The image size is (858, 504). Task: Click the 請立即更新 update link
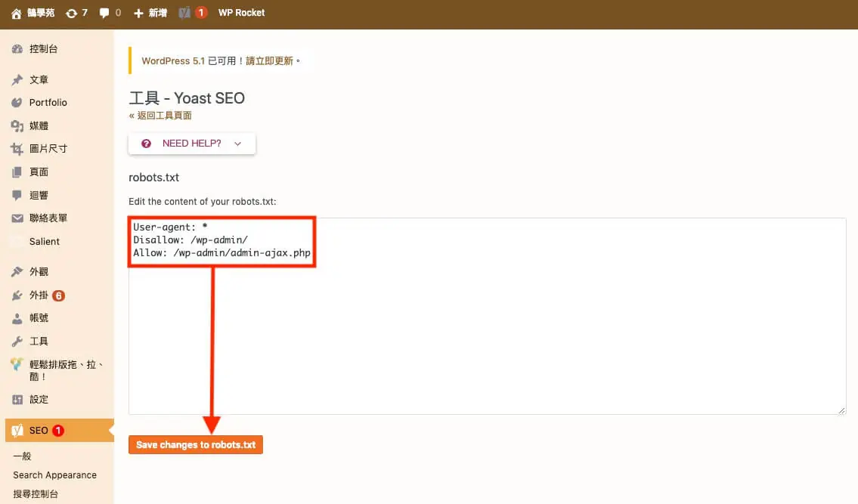click(x=269, y=60)
